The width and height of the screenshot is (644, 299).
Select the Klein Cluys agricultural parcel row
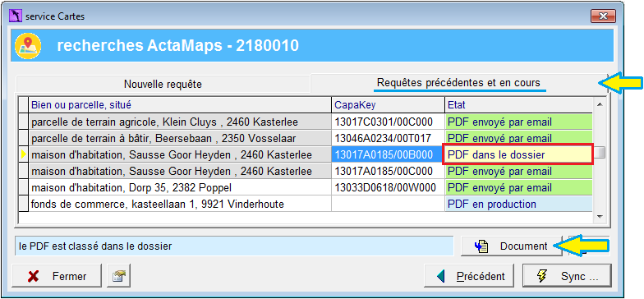[x=306, y=122]
